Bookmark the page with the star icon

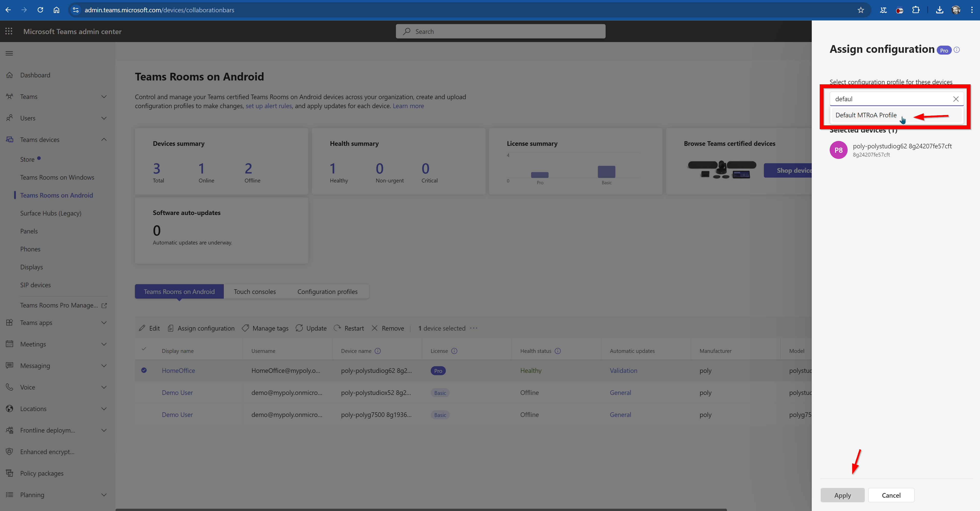861,10
